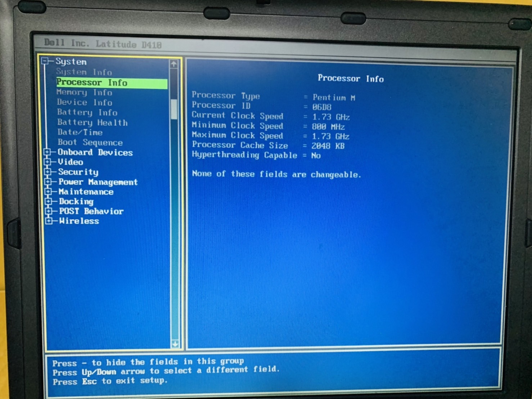Open Battery Health page
The image size is (532, 399).
point(93,123)
